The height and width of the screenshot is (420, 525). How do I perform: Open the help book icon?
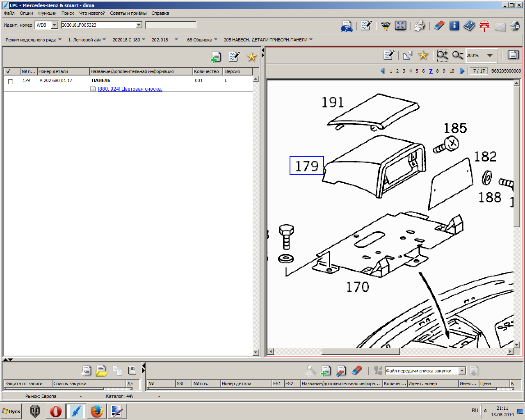coord(469,26)
